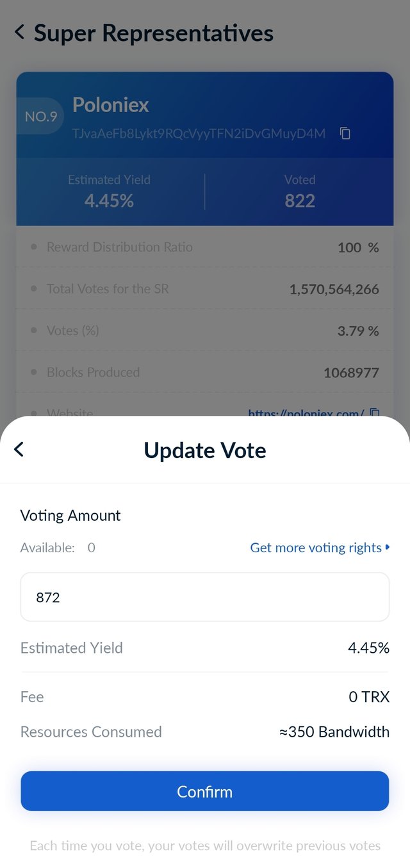This screenshot has height=868, width=410.
Task: Select the TJvaAeFb8Lykt9 address text
Action: 199,133
